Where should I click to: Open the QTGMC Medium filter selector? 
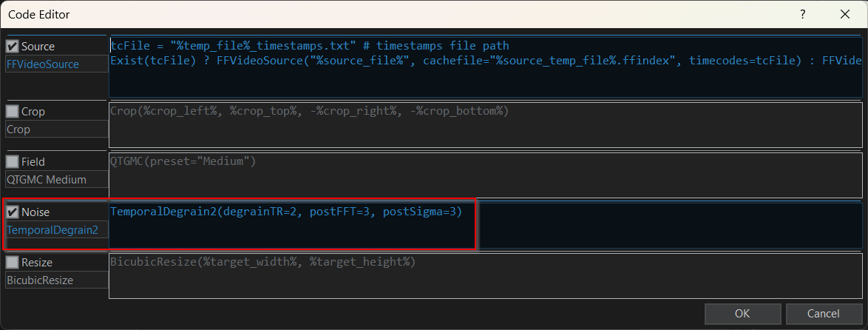pyautogui.click(x=56, y=179)
